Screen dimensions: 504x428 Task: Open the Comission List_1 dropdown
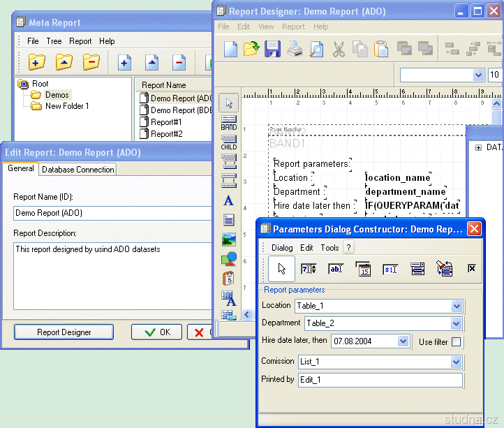[x=457, y=362]
